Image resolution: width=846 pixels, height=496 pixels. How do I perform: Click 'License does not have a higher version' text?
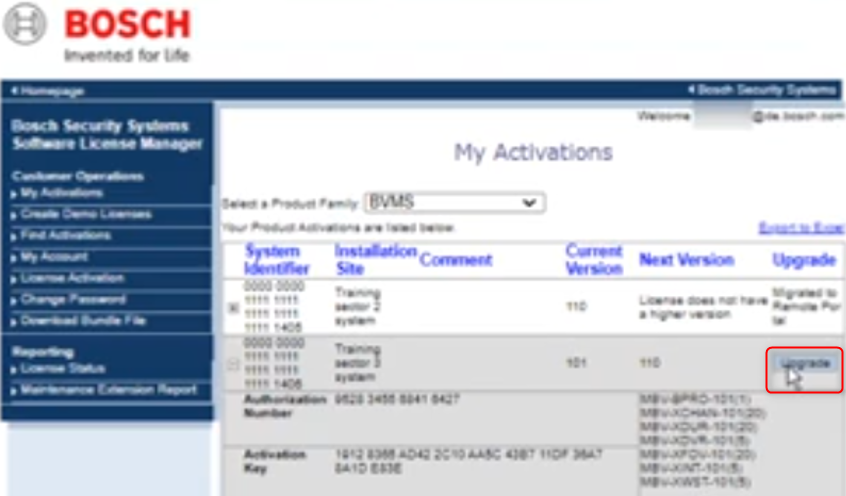point(703,307)
